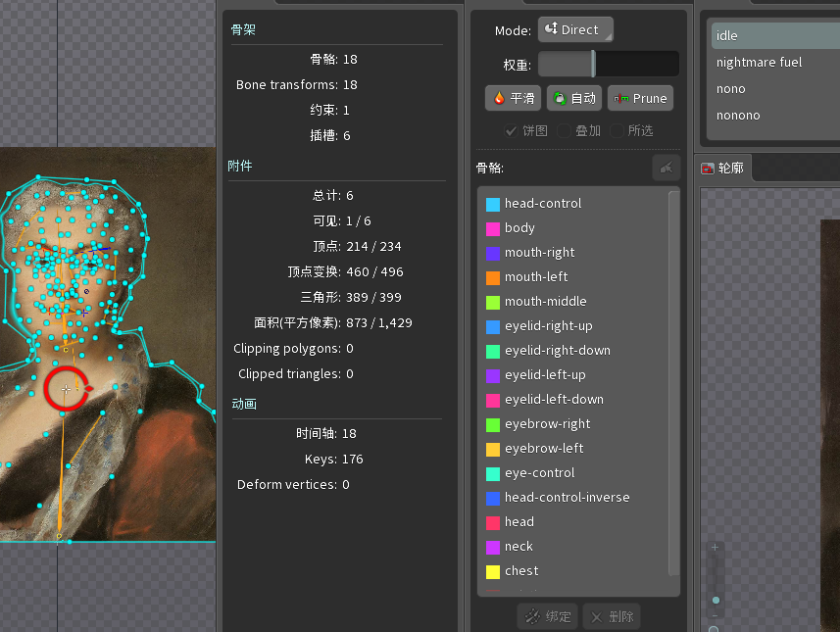Click the Prune button

click(x=640, y=98)
